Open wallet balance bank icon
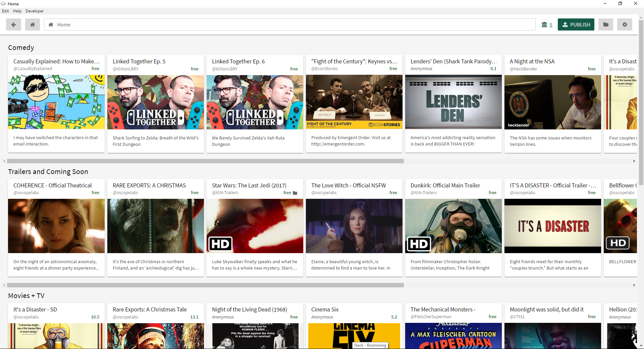644x349 pixels. point(544,24)
